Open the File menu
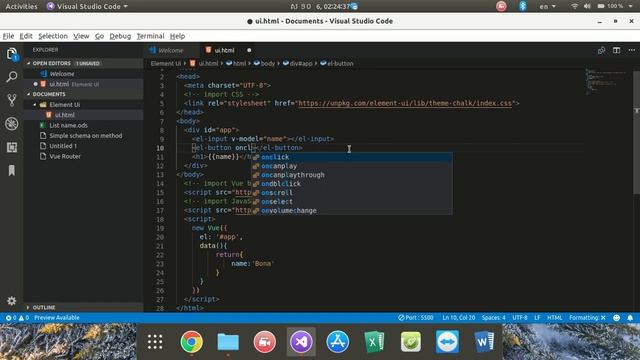This screenshot has height=360, width=640. (8, 36)
